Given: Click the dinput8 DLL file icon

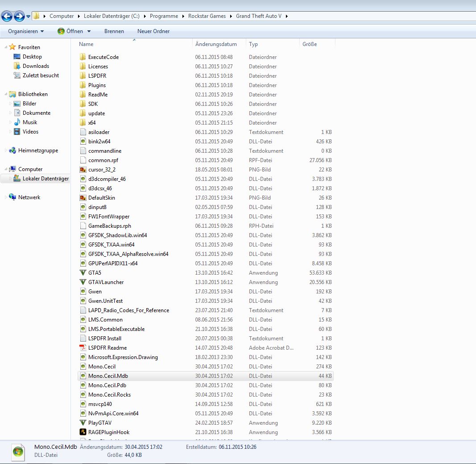Looking at the screenshot, I should coord(83,207).
